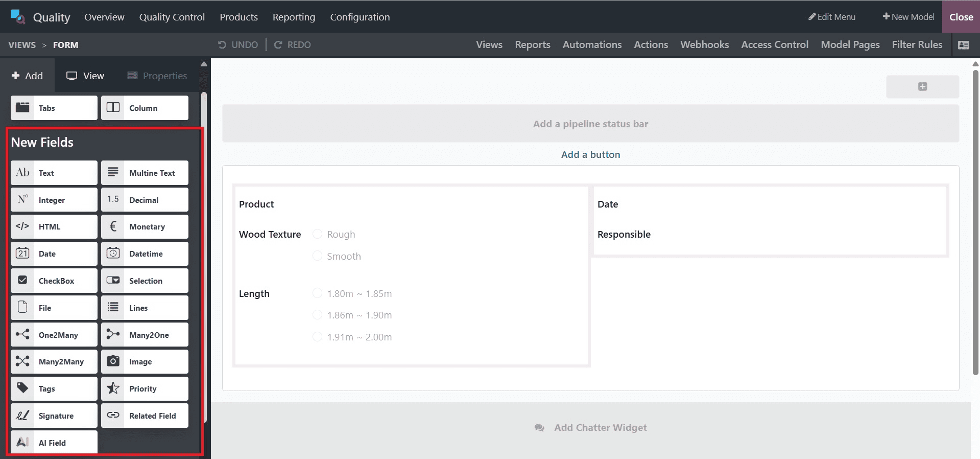Add a Selection field

click(145, 281)
